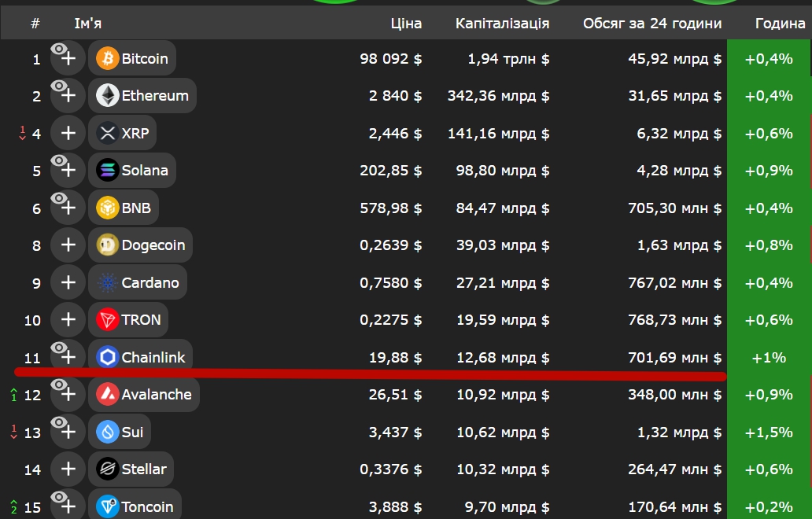The height and width of the screenshot is (519, 812).
Task: Click Sui volume 1,32 млрд $
Action: (x=680, y=432)
